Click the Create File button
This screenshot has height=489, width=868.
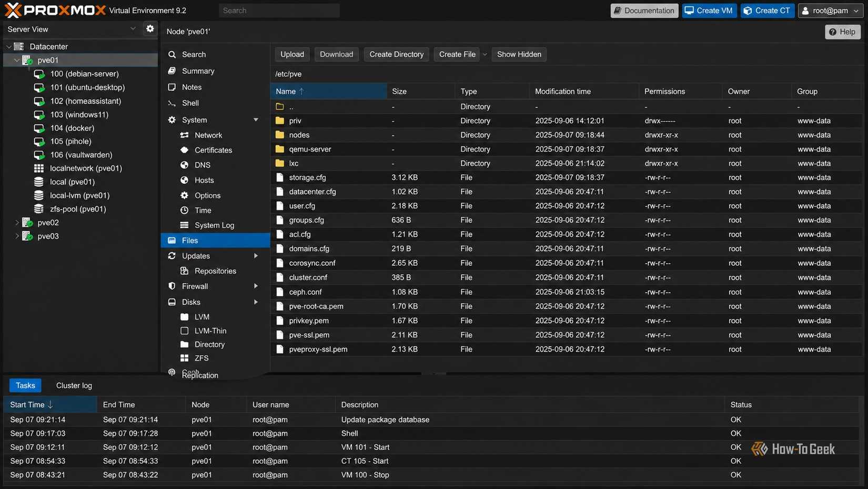457,54
